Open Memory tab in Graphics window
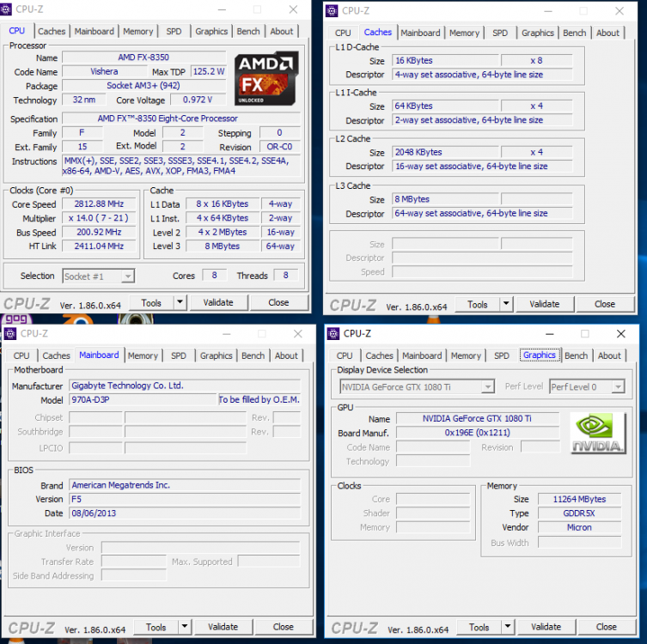Image resolution: width=647 pixels, height=644 pixels. coord(466,355)
